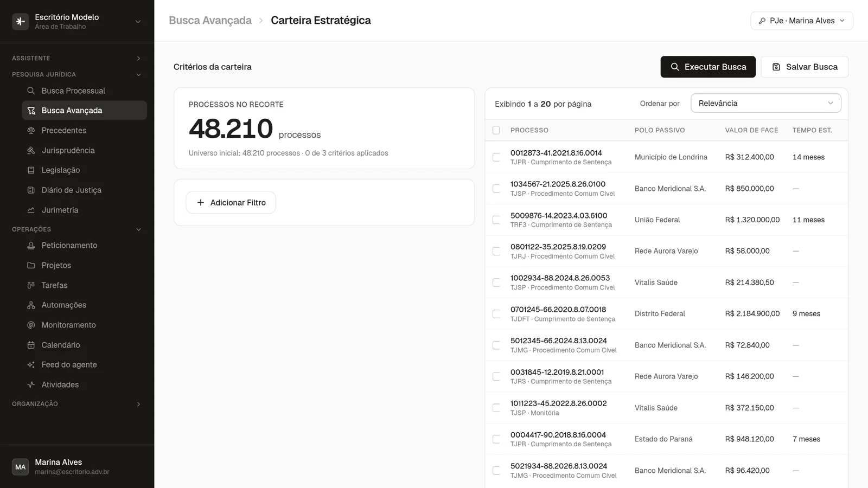Image resolution: width=868 pixels, height=488 pixels.
Task: Expand the Organização sidebar section
Action: point(77,404)
